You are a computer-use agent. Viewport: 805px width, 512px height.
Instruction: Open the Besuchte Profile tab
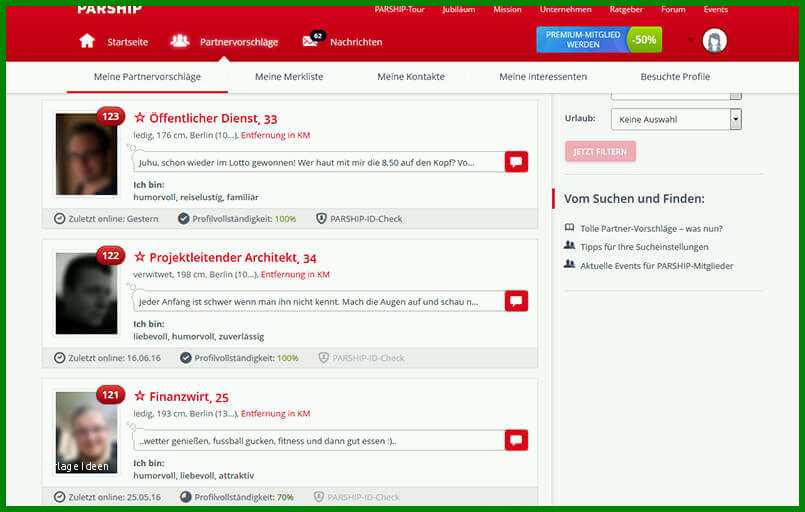pos(675,77)
